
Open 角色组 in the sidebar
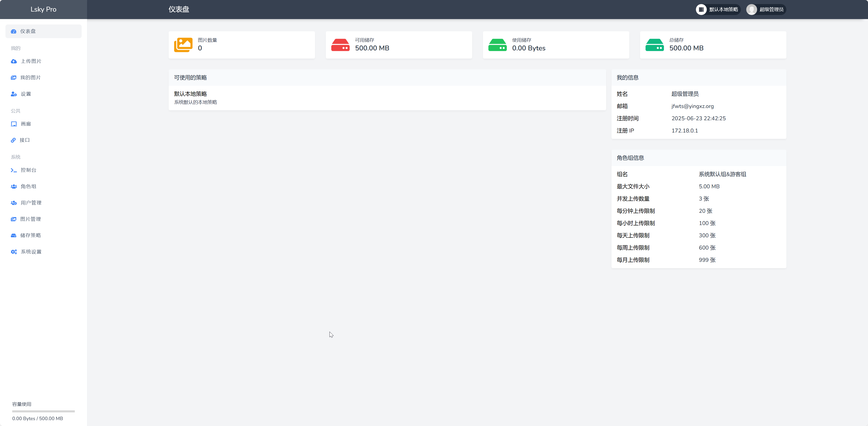pos(44,186)
